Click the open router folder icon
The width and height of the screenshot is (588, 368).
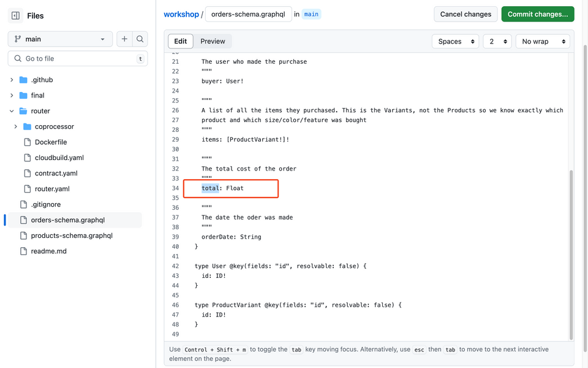(23, 111)
